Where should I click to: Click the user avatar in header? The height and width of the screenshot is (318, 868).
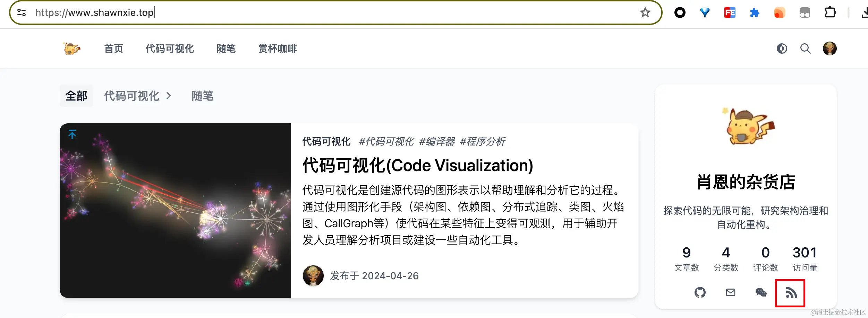click(830, 48)
